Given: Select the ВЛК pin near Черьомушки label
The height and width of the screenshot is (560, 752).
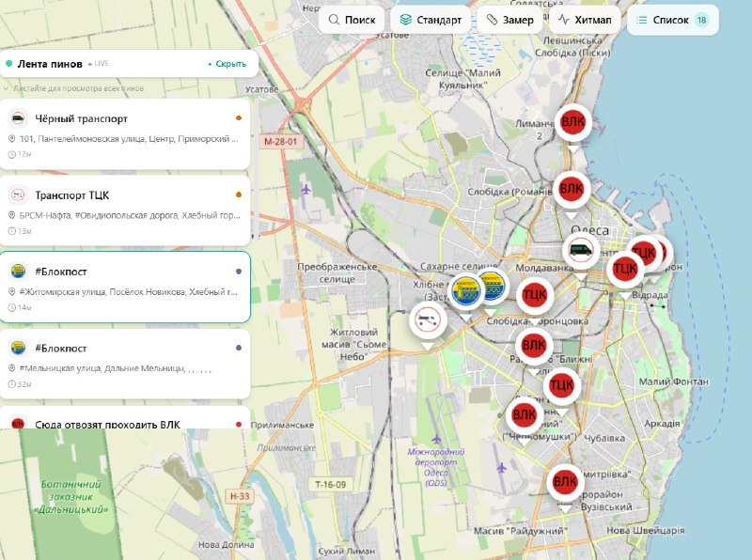Looking at the screenshot, I should point(524,415).
